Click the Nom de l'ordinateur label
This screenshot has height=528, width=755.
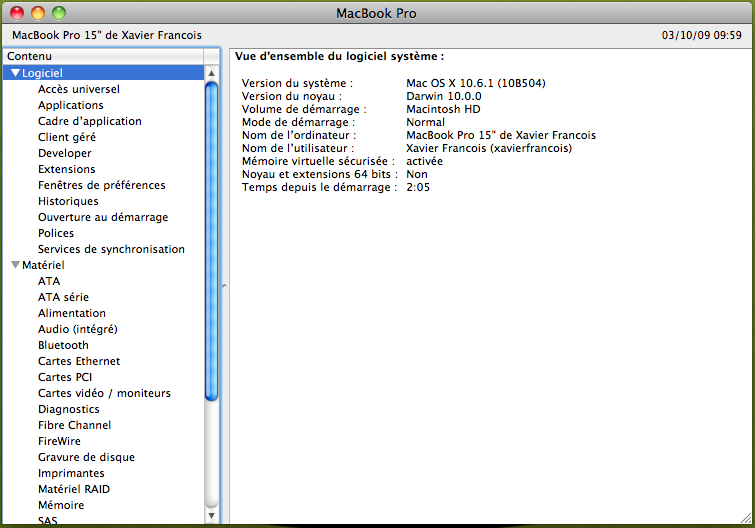[299, 135]
